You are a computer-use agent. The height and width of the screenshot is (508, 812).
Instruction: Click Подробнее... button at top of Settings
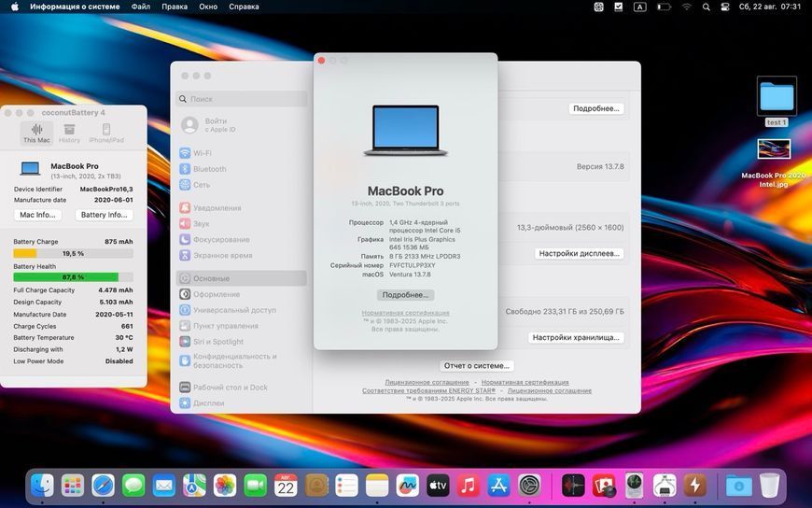pyautogui.click(x=596, y=108)
